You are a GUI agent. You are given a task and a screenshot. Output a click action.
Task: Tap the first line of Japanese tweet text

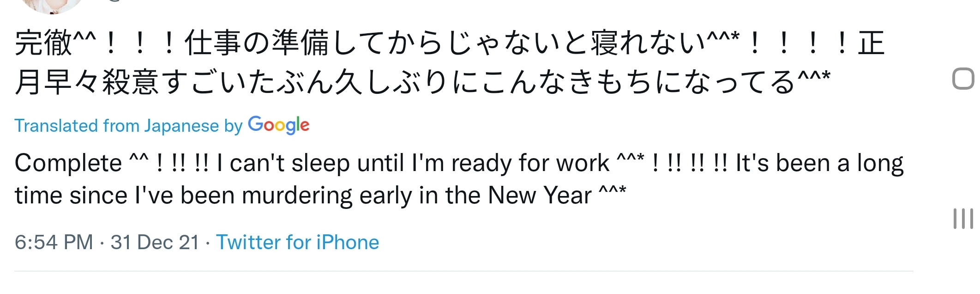tap(450, 43)
